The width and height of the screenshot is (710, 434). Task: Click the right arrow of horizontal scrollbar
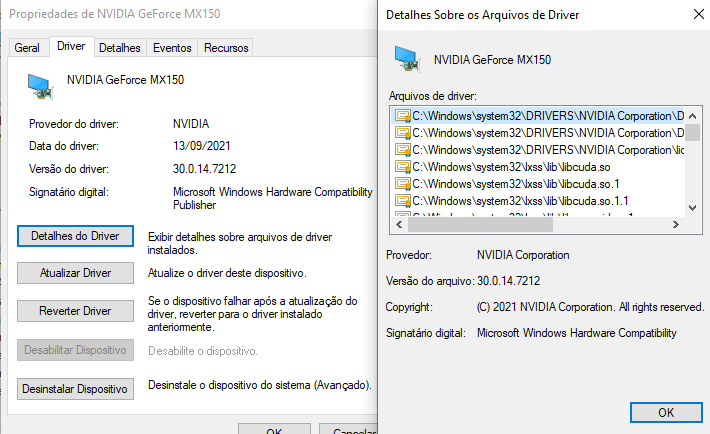click(x=676, y=225)
